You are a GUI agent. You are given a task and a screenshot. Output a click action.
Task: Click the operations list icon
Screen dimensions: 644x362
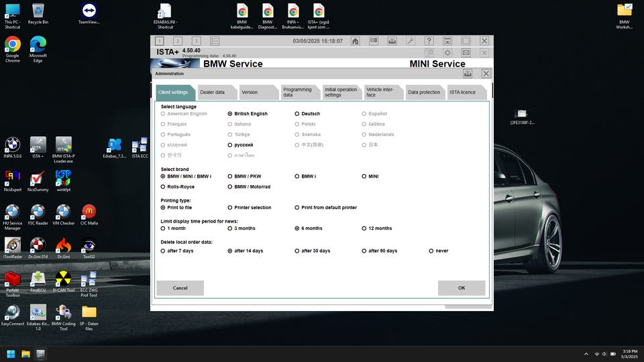click(215, 41)
